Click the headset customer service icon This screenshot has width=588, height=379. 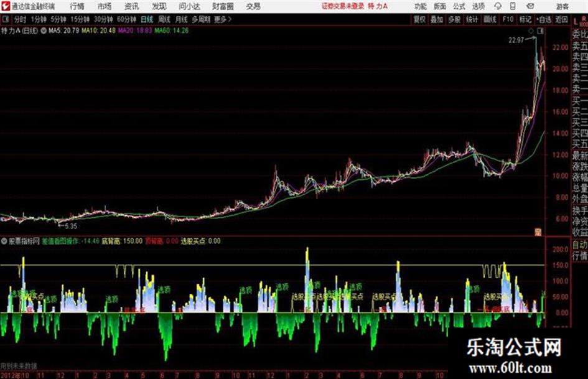tap(498, 6)
